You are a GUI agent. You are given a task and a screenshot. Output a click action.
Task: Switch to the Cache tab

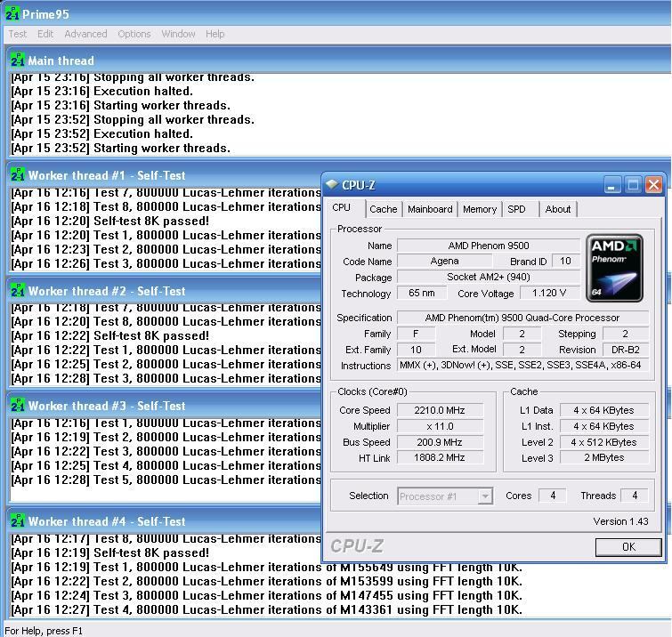click(384, 209)
